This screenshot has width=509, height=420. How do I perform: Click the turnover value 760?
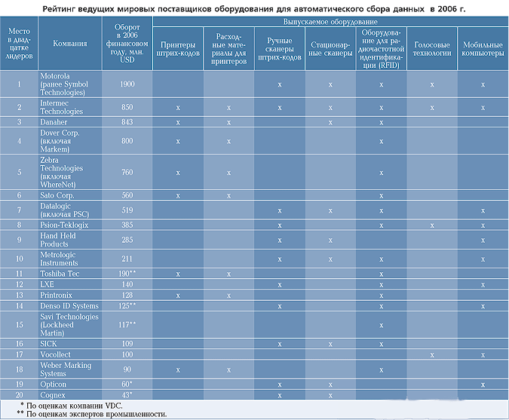pos(127,173)
